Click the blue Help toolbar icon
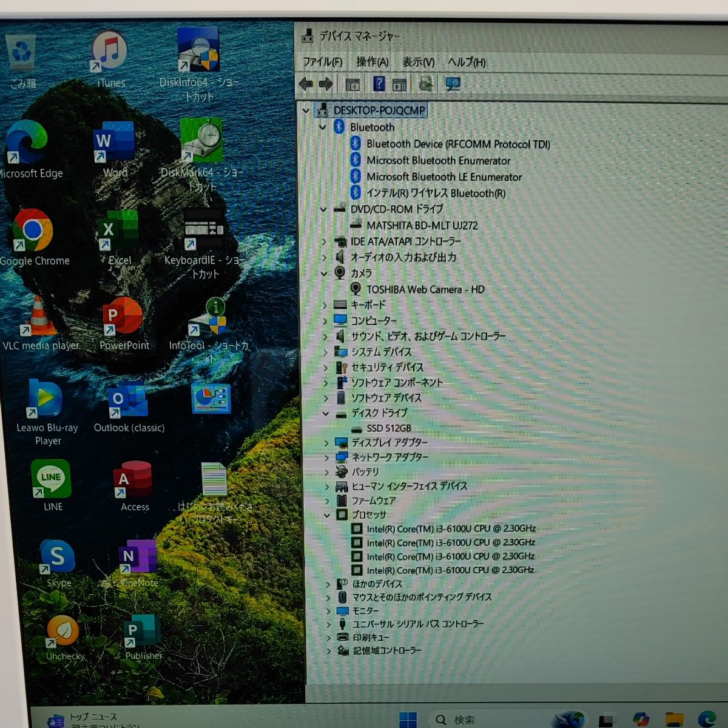Viewport: 728px width, 728px height. pyautogui.click(x=379, y=84)
